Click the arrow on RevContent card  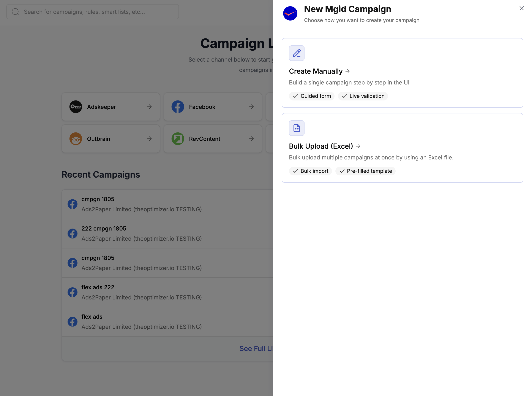pyautogui.click(x=251, y=139)
